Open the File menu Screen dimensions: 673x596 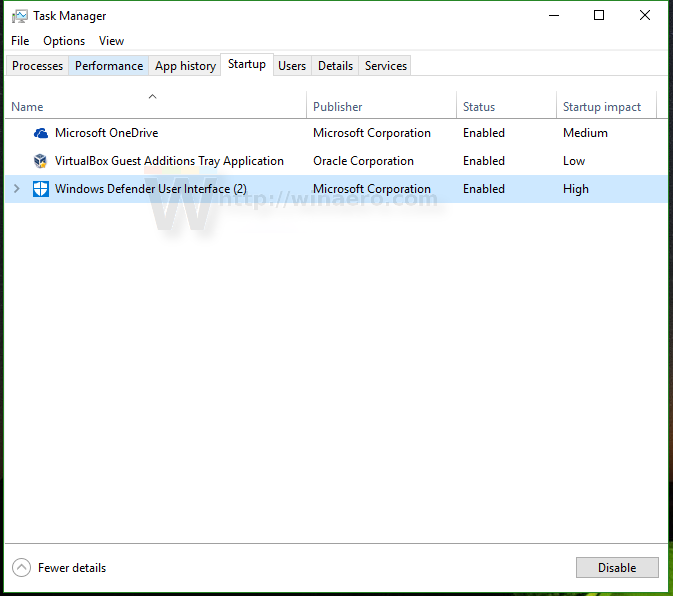20,41
